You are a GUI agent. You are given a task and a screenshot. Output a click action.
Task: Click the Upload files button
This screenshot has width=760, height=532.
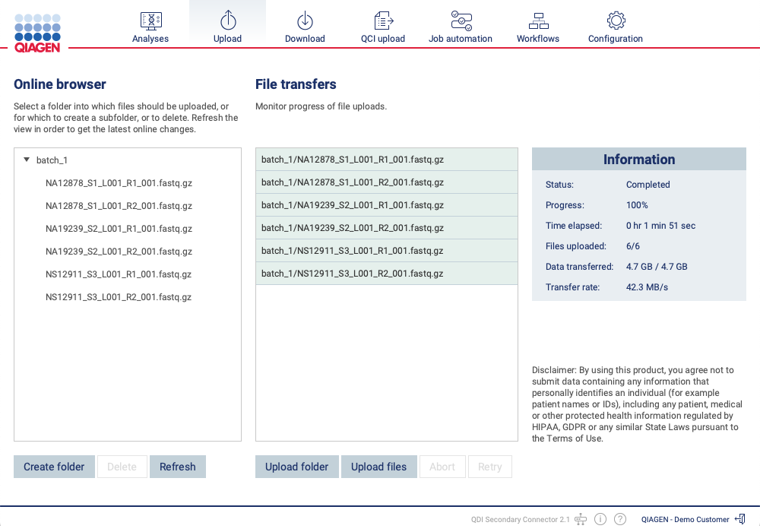coord(378,467)
